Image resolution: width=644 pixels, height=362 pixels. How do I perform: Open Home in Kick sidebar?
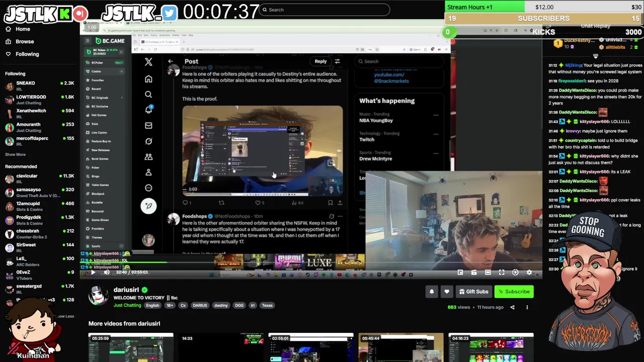tap(18, 29)
